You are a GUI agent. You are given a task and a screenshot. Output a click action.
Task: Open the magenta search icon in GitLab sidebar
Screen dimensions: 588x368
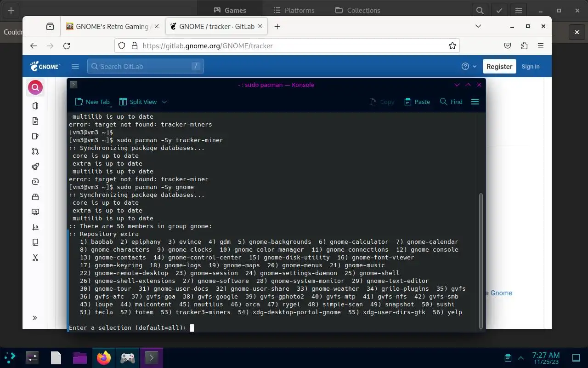35,87
